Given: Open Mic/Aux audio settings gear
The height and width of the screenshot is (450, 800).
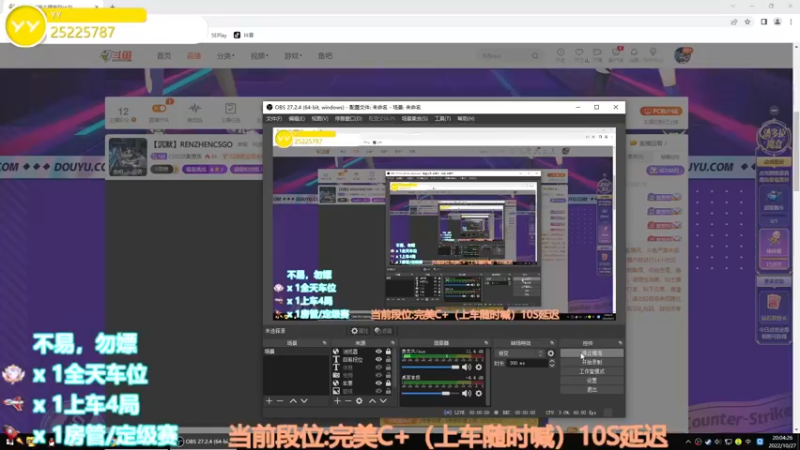Looking at the screenshot, I should pyautogui.click(x=479, y=367).
